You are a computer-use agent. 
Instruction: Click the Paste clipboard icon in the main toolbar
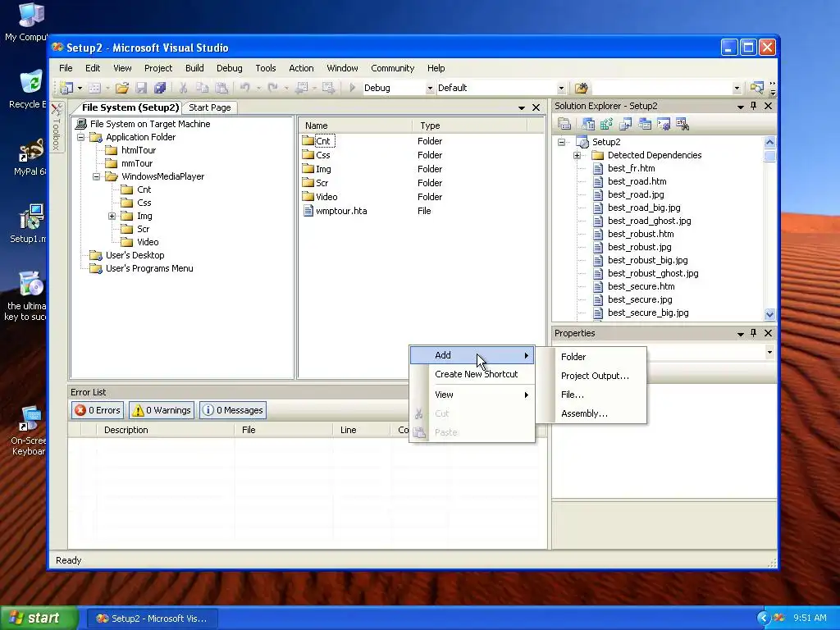221,88
